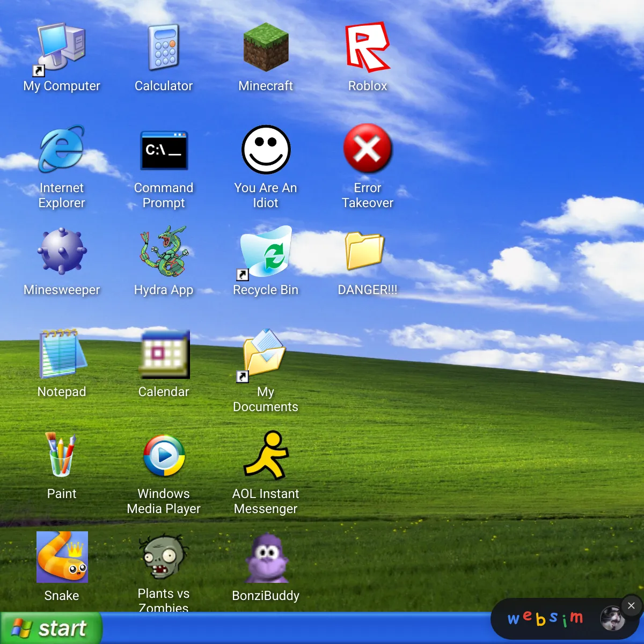The width and height of the screenshot is (644, 644).
Task: Launch the Roblox icon
Action: point(368,47)
